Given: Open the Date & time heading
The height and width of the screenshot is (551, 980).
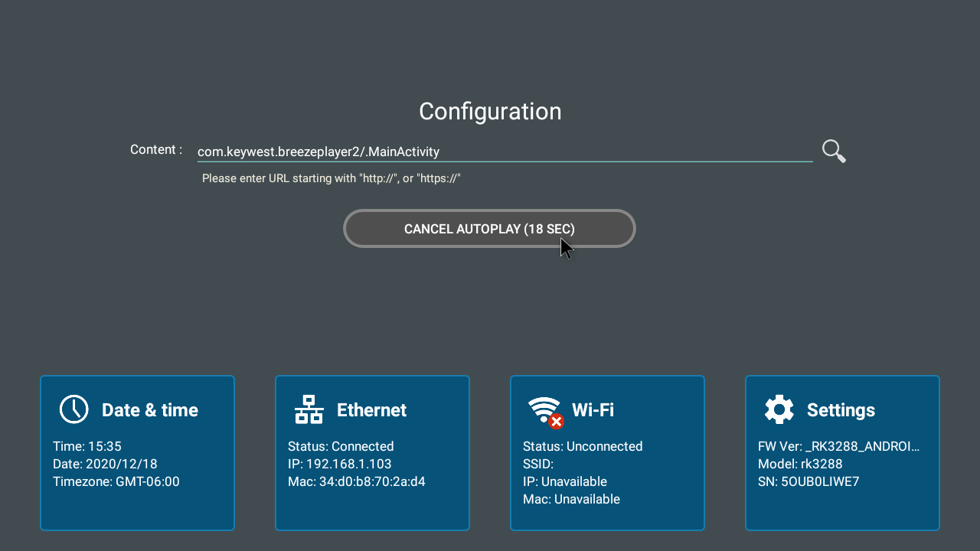Looking at the screenshot, I should [x=150, y=410].
